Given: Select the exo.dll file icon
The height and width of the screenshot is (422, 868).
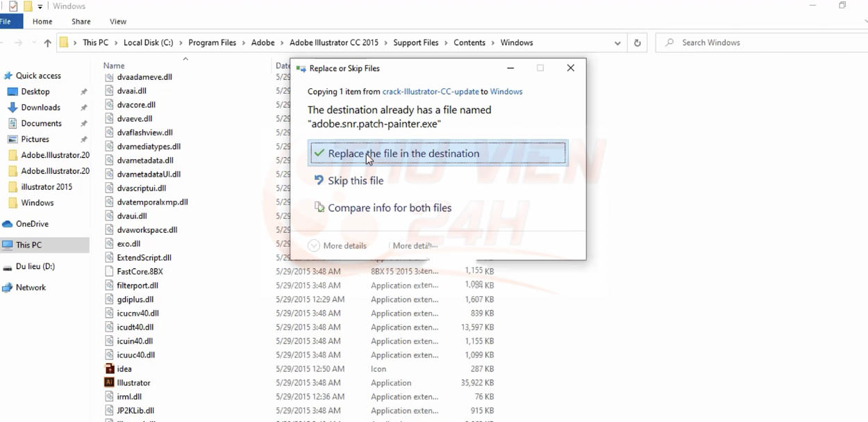Looking at the screenshot, I should pyautogui.click(x=109, y=244).
